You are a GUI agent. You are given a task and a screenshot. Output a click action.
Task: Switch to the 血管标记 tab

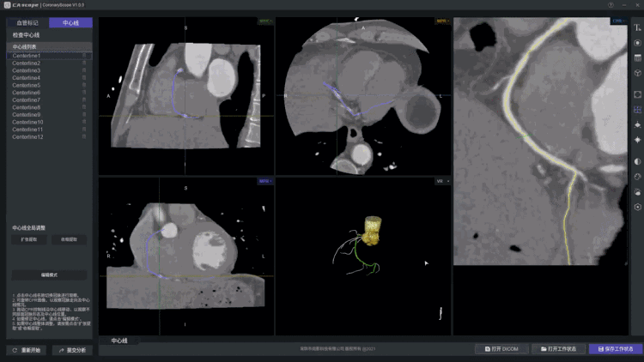coord(27,22)
